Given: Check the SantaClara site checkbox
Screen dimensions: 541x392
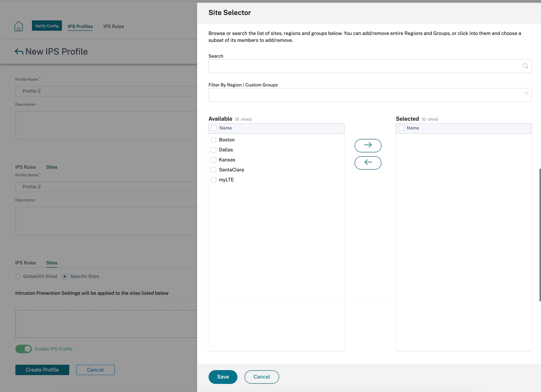Looking at the screenshot, I should 214,170.
